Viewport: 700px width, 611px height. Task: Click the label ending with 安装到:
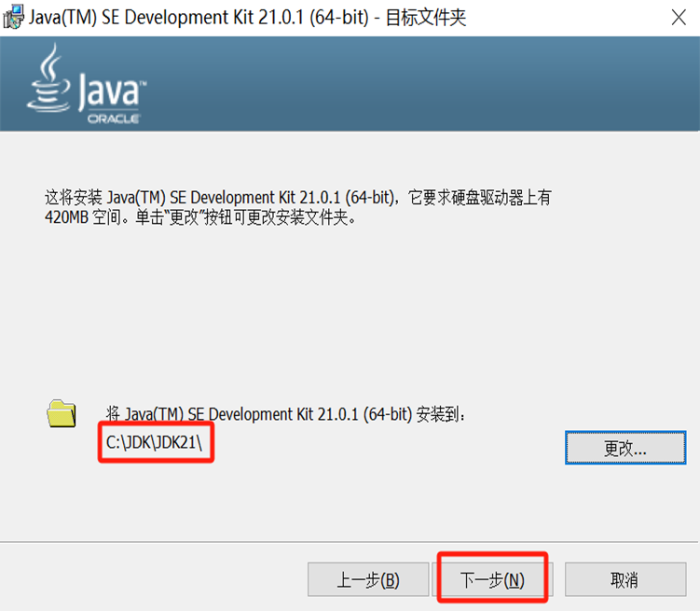click(286, 414)
